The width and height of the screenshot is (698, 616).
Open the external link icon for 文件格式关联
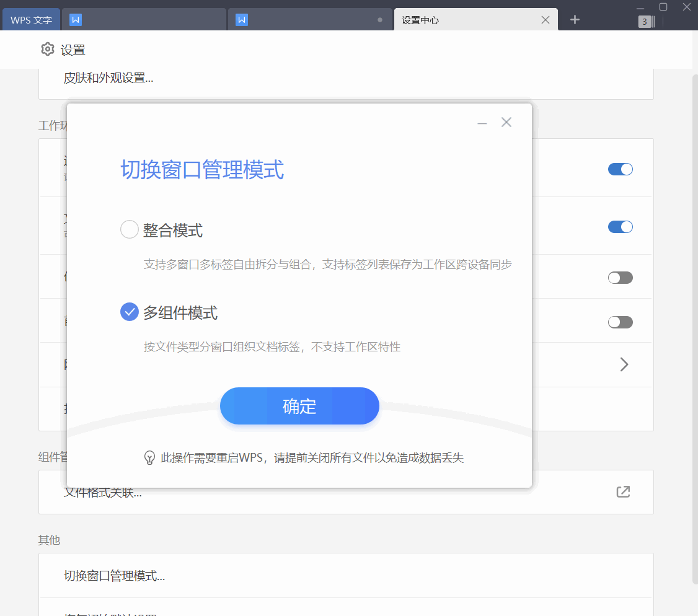(623, 491)
